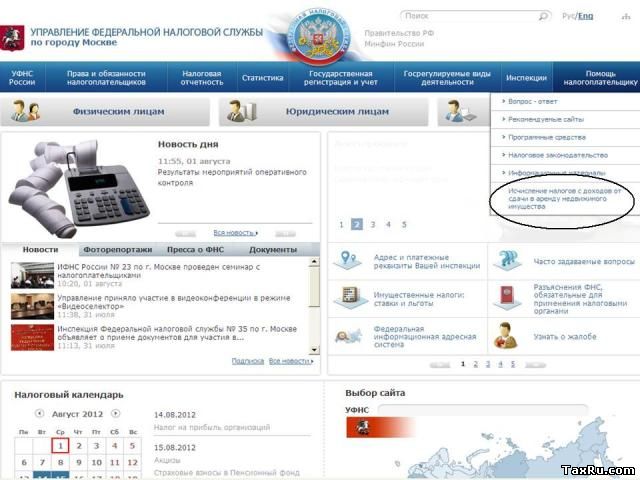
Task: Click the 'Разъяснения ФНС' red book icon
Action: [508, 296]
